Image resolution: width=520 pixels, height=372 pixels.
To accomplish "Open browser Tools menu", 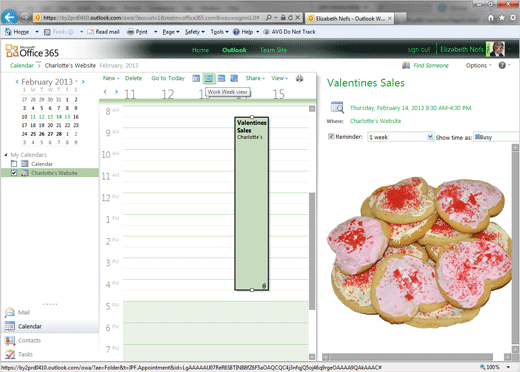I will pos(219,32).
